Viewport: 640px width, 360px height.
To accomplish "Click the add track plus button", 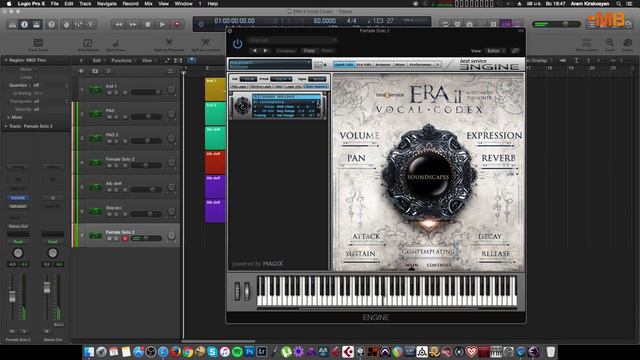I will pyautogui.click(x=81, y=71).
